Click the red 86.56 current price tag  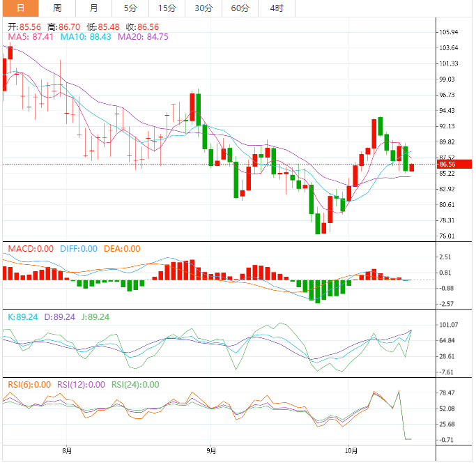pyautogui.click(x=454, y=165)
